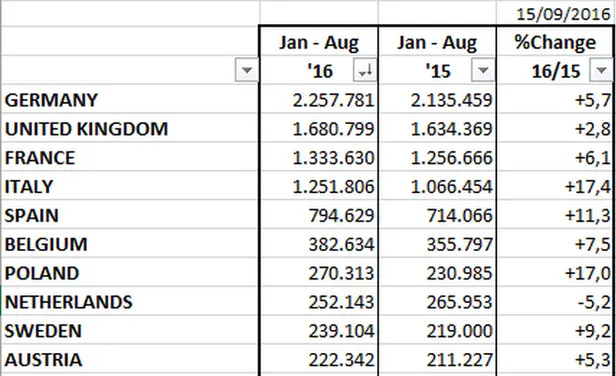Open the country column filter dropdown
Image resolution: width=616 pixels, height=376 pixels.
(246, 70)
